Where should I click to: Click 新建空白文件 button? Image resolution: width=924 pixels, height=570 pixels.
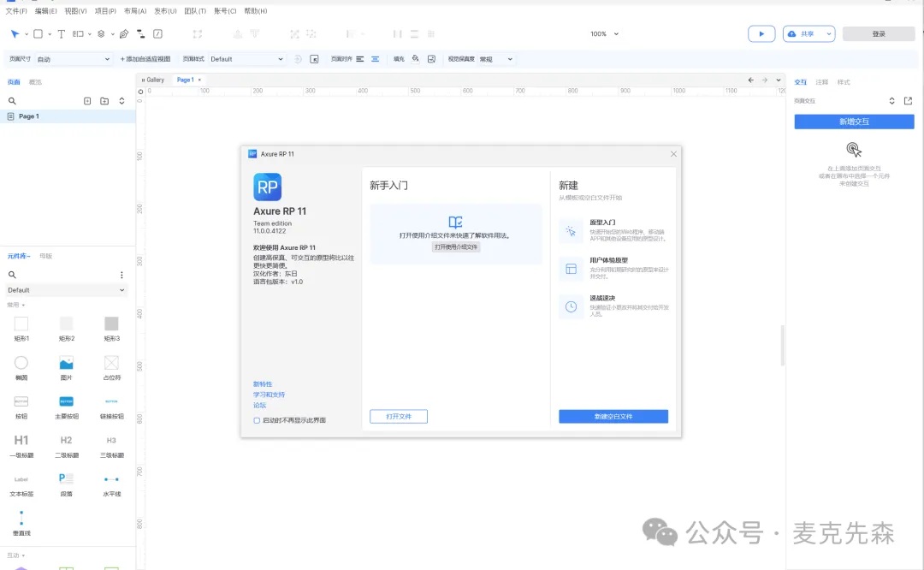[x=613, y=416]
